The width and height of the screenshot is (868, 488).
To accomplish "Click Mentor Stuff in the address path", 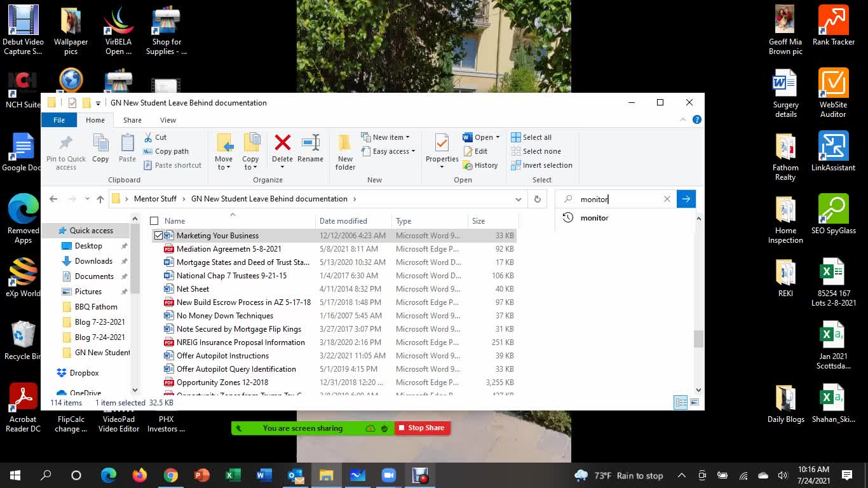I will tap(155, 199).
